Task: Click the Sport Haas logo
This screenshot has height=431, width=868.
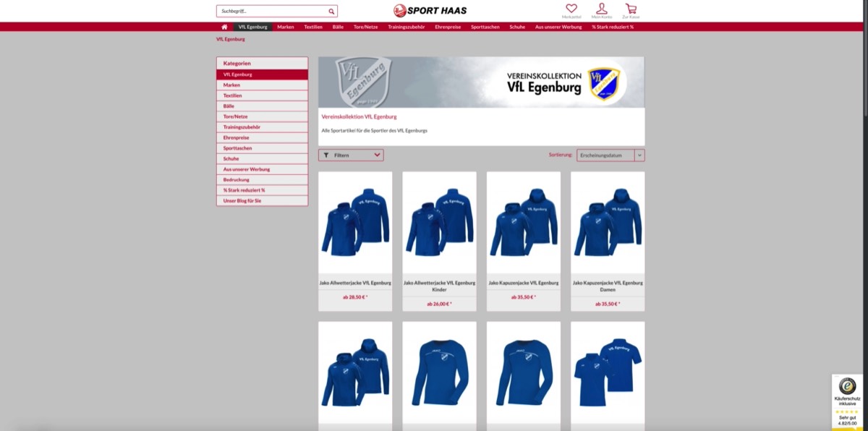Action: coord(430,11)
